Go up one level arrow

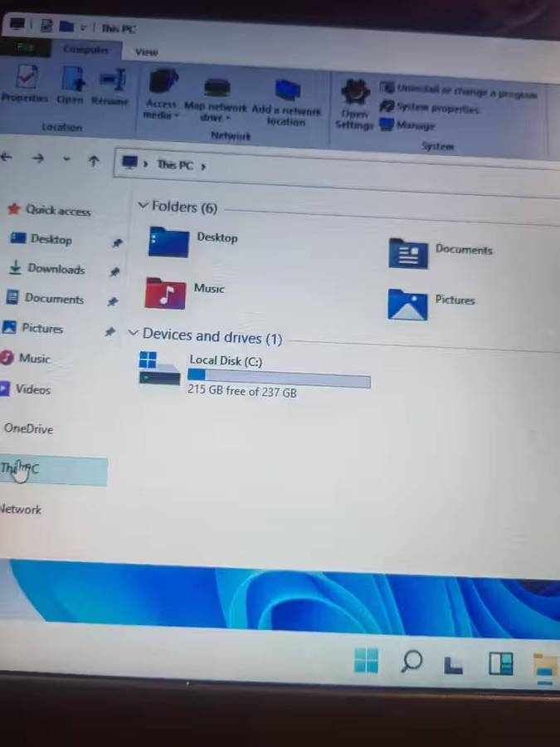(x=94, y=161)
